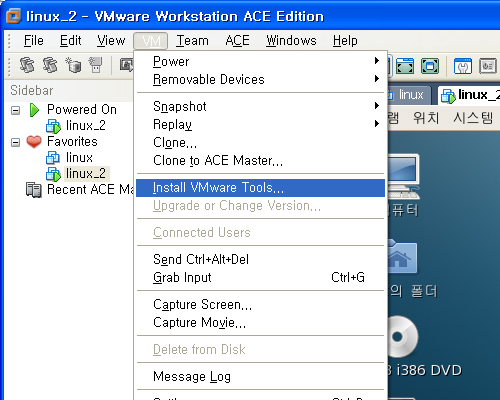Click the full screen toolbar icon
Screen dimensions: 500x400
pos(405,66)
